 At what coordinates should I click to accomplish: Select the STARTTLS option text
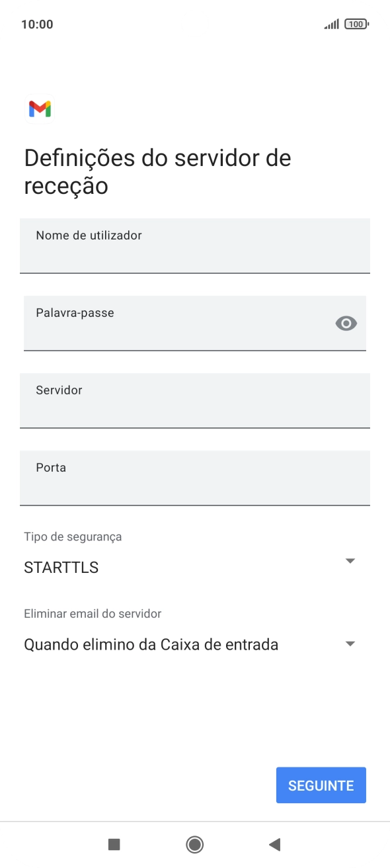(x=60, y=567)
